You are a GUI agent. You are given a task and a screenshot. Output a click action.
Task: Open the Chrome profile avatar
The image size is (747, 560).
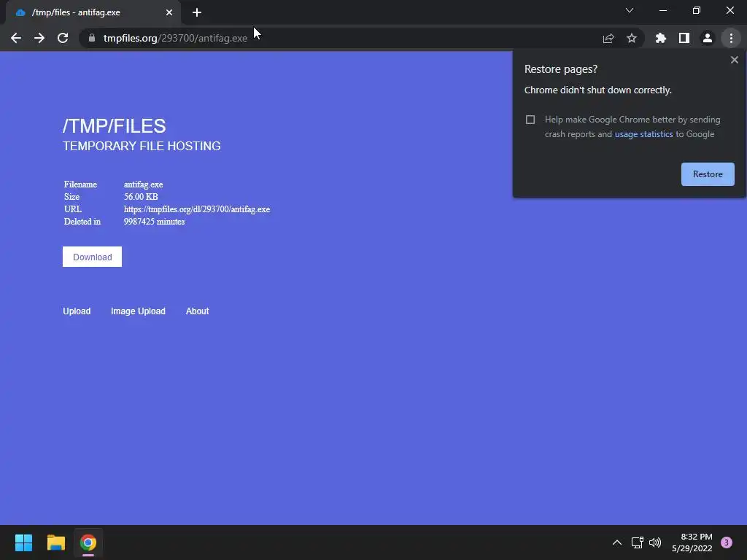708,38
